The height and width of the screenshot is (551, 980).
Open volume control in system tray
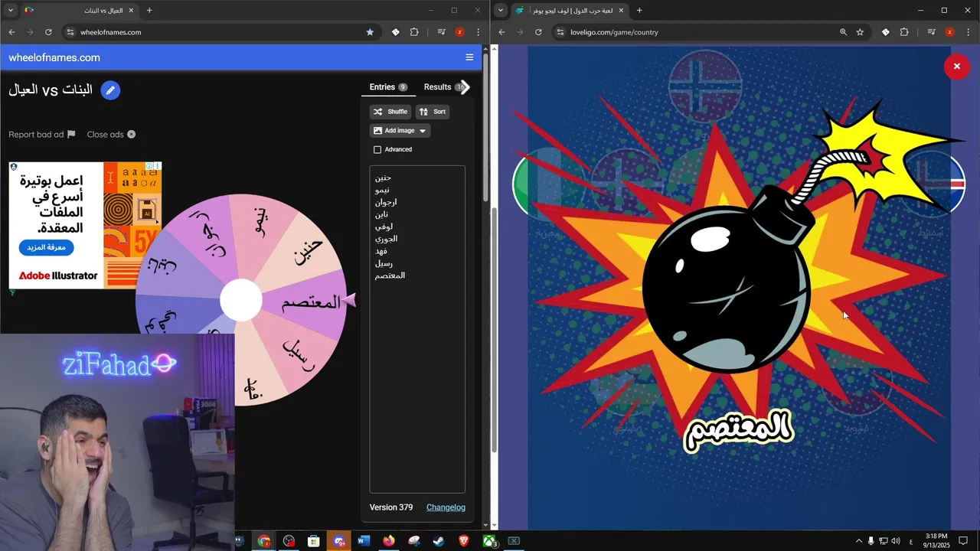pos(896,541)
